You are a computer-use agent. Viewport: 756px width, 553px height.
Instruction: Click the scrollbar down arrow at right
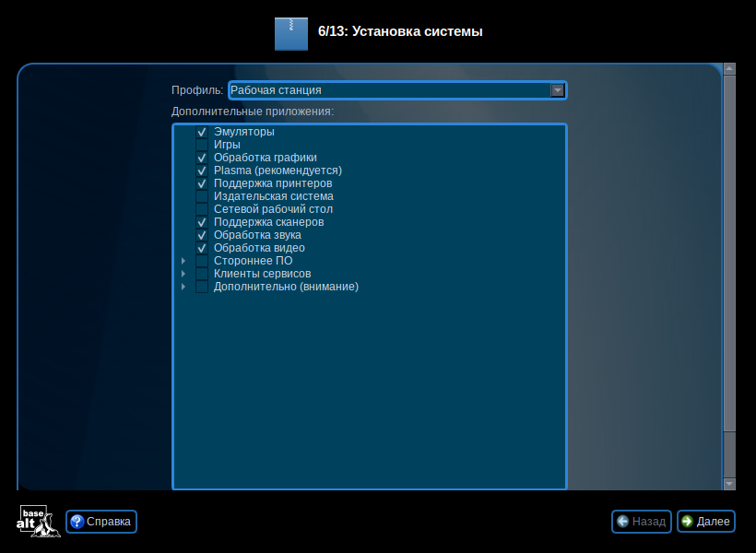click(x=729, y=483)
